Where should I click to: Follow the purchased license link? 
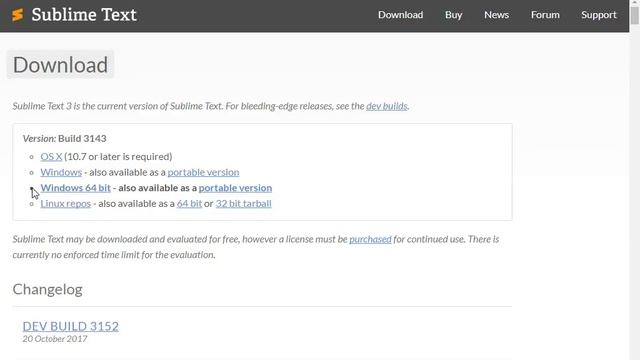pos(370,239)
